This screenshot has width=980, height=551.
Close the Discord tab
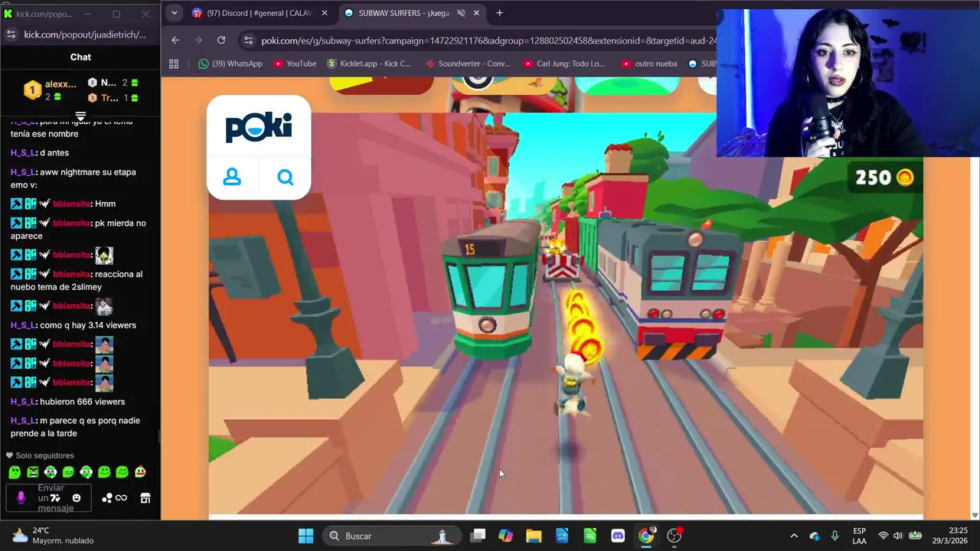coord(325,13)
